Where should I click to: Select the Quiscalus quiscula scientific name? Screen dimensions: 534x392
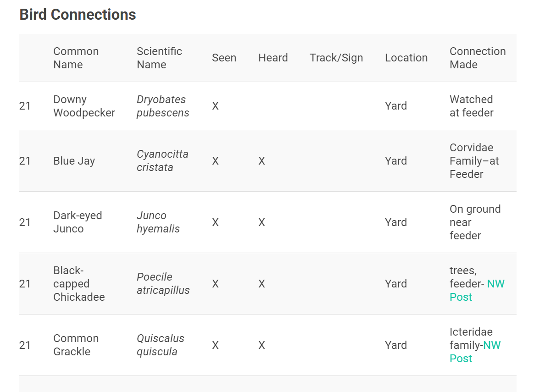[x=160, y=345]
